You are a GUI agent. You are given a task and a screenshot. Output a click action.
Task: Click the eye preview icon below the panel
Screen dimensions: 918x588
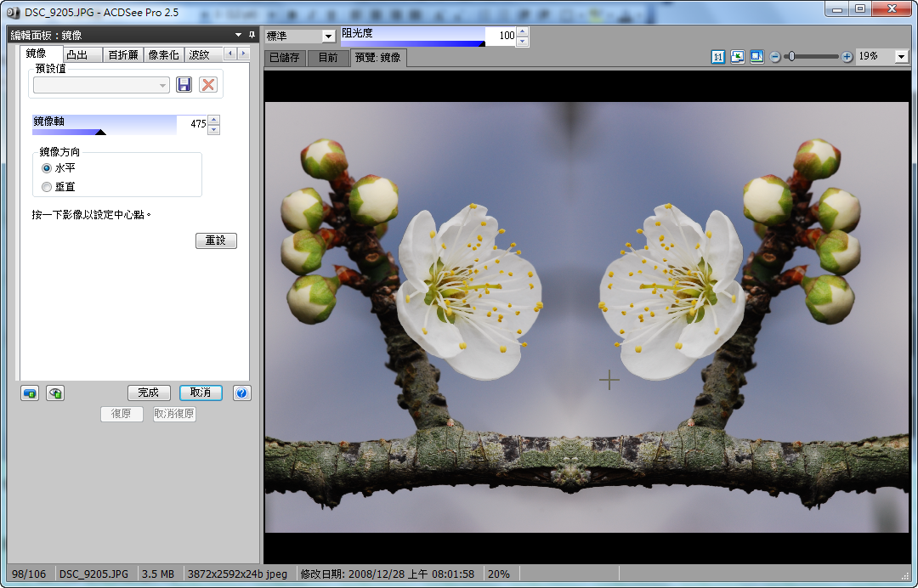tap(55, 393)
